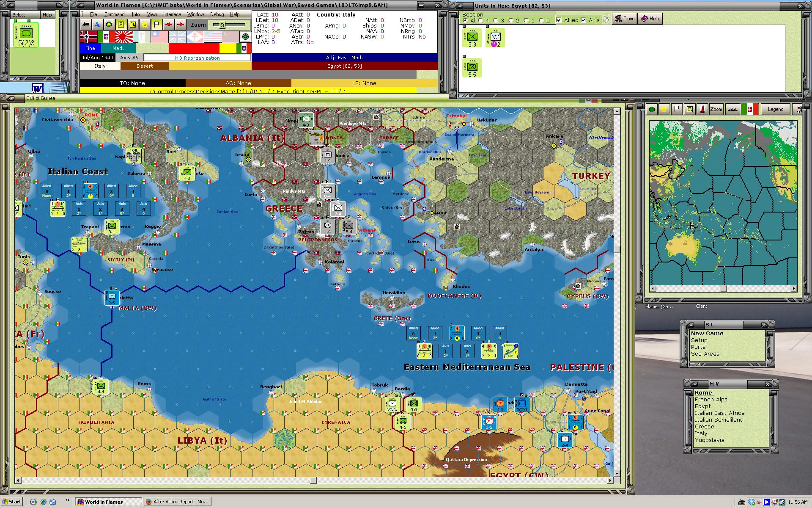Click the green circular light button
The width and height of the screenshot is (812, 508).
click(245, 37)
